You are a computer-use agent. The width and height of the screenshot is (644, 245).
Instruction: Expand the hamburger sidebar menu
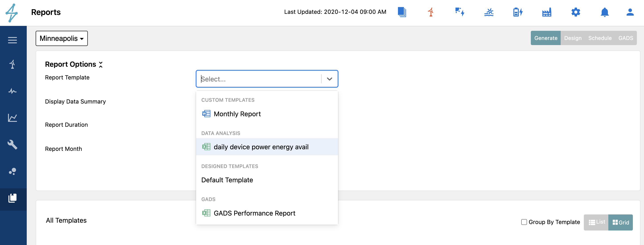pyautogui.click(x=12, y=40)
